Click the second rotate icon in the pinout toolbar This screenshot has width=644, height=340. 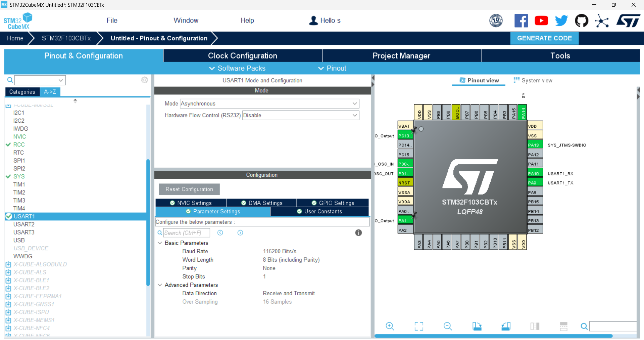(x=506, y=326)
